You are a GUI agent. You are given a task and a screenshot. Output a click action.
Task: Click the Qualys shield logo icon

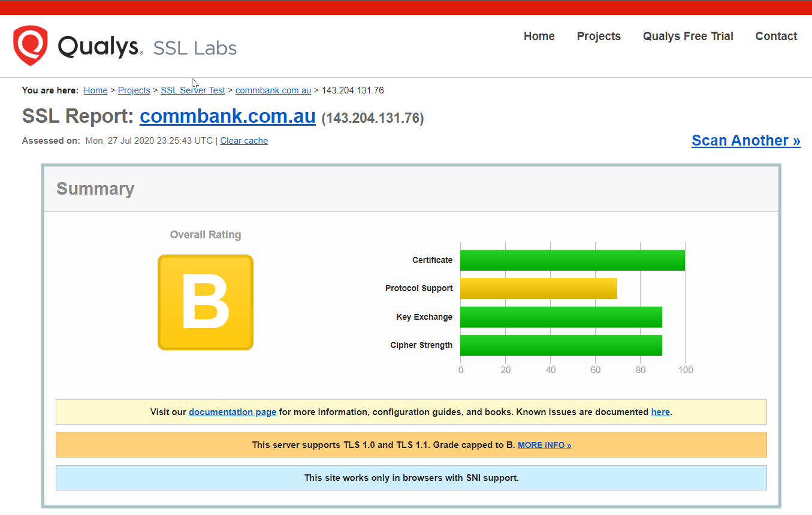click(x=31, y=46)
